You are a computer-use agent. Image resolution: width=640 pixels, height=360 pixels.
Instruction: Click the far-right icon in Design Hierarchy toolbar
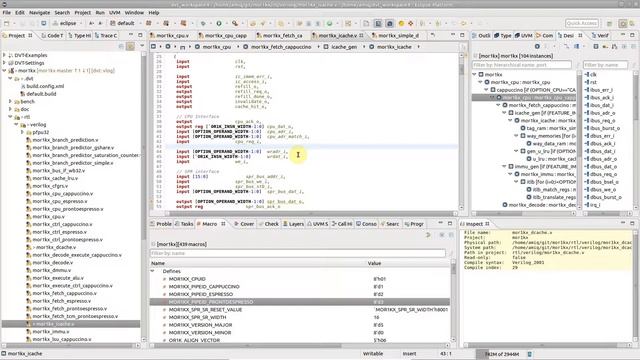click(633, 47)
